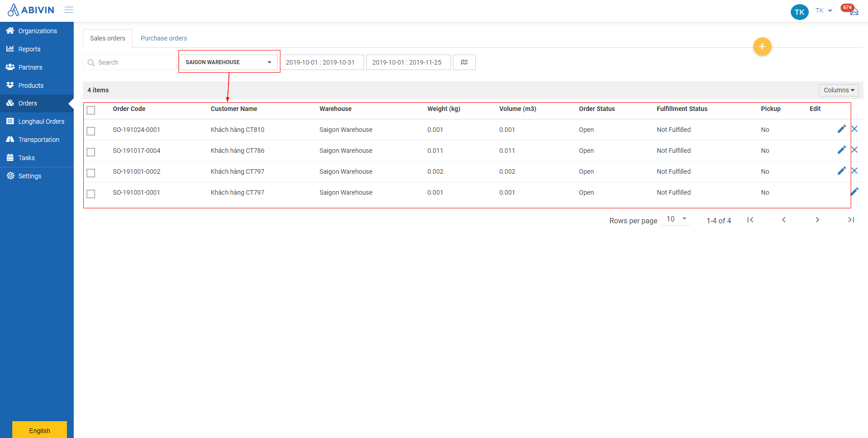868x438 pixels.
Task: Edit order SO-191001-0002 with pencil icon
Action: 842,171
